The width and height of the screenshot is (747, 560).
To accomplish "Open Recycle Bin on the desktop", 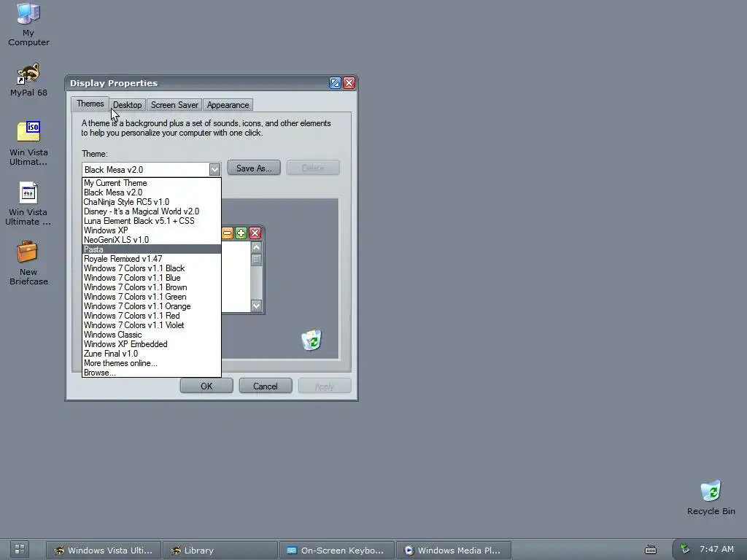I will tap(711, 497).
